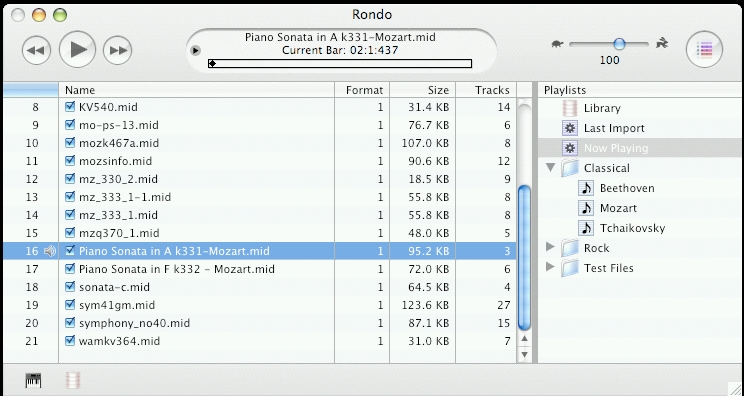Click the rabbit fast-tempo icon
Image resolution: width=744 pixels, height=396 pixels.
point(662,44)
